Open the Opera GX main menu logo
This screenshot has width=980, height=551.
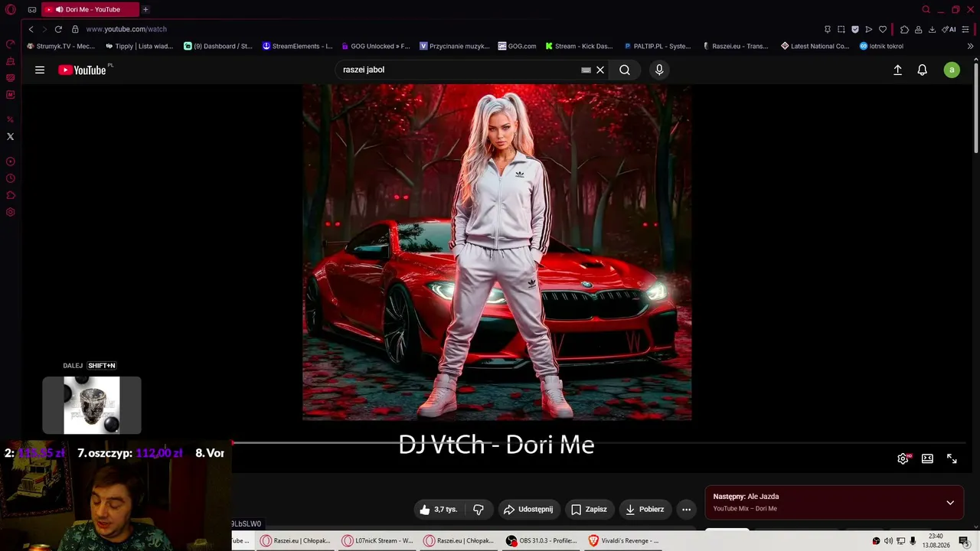11,10
